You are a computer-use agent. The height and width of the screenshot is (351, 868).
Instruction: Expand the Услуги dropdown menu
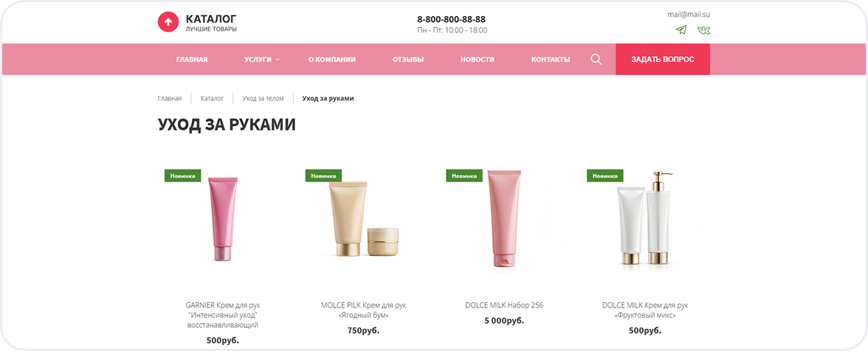pyautogui.click(x=262, y=59)
